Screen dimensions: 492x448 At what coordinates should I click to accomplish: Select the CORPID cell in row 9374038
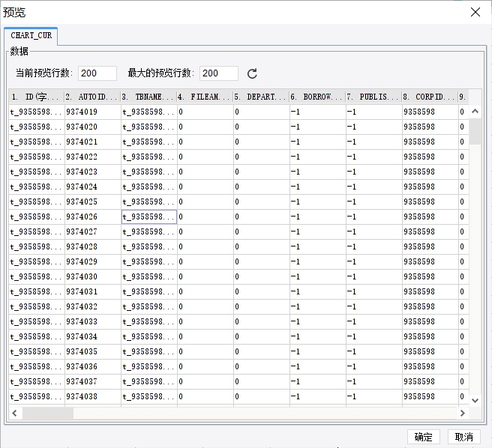[x=430, y=396]
